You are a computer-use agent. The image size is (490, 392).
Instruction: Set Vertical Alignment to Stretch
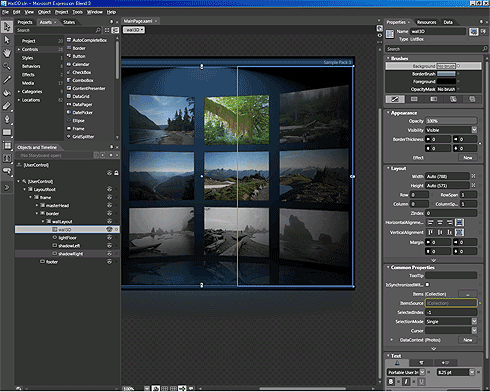coord(459,232)
